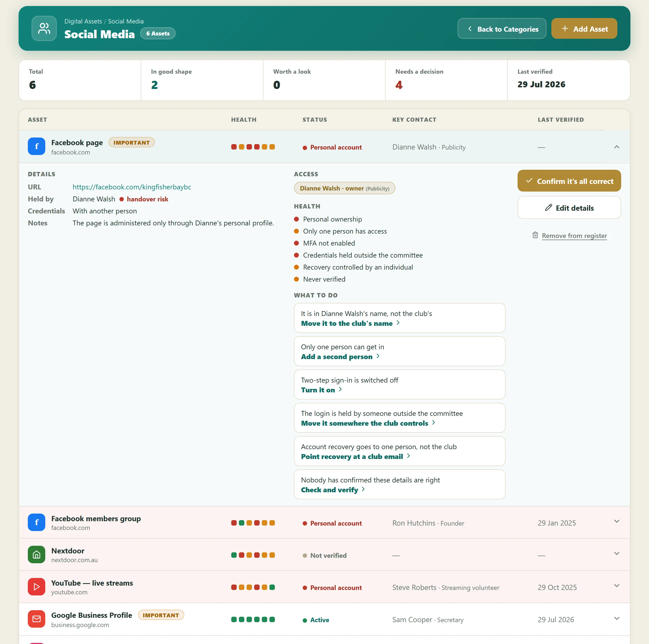Click the In good shape summary card
Viewport: 649px width, 644px height.
[202, 80]
